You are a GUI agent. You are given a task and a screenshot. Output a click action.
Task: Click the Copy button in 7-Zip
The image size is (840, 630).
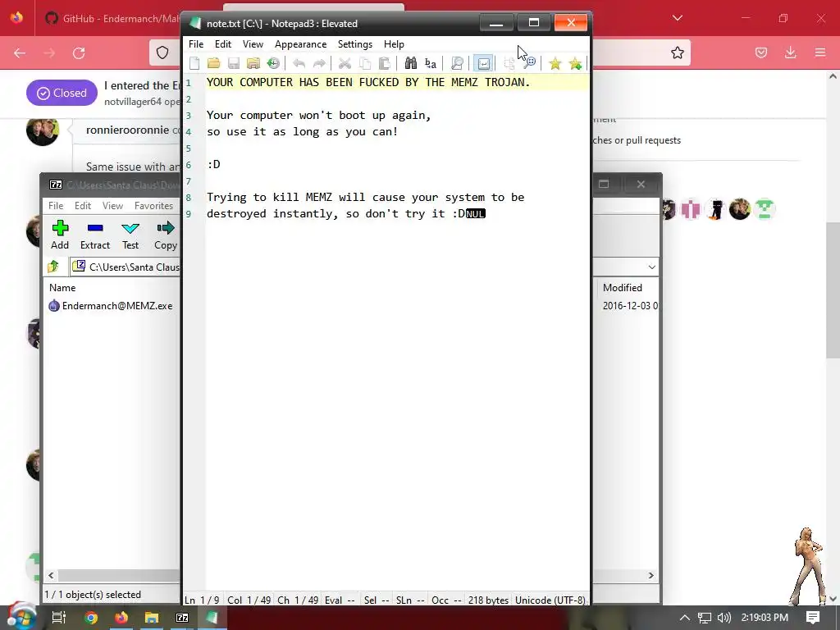(x=166, y=235)
